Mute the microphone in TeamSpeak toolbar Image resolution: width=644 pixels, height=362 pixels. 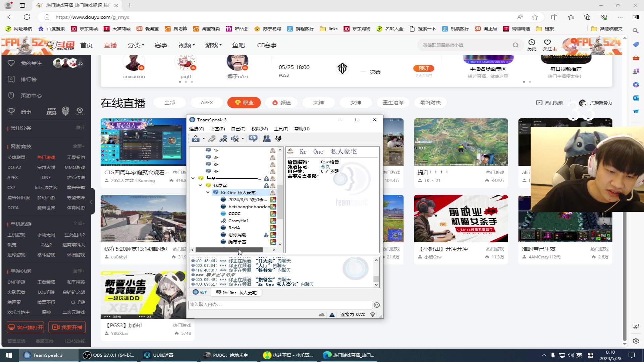coord(223,138)
